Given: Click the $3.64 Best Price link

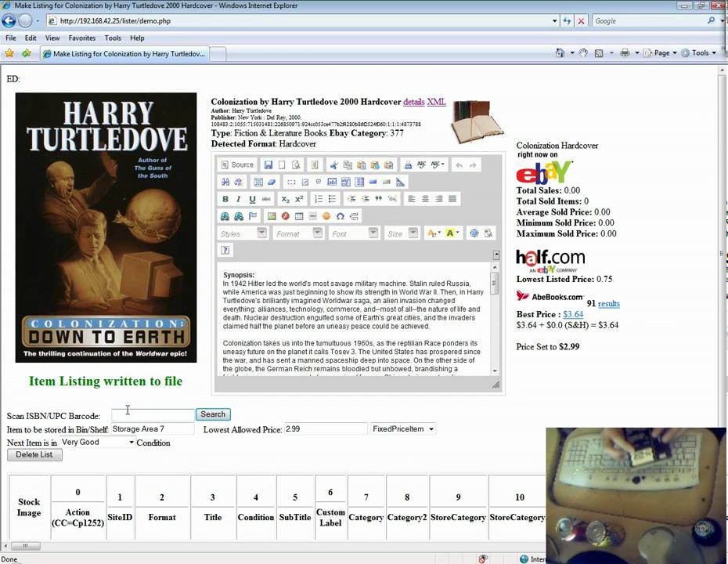Looking at the screenshot, I should pos(573,314).
